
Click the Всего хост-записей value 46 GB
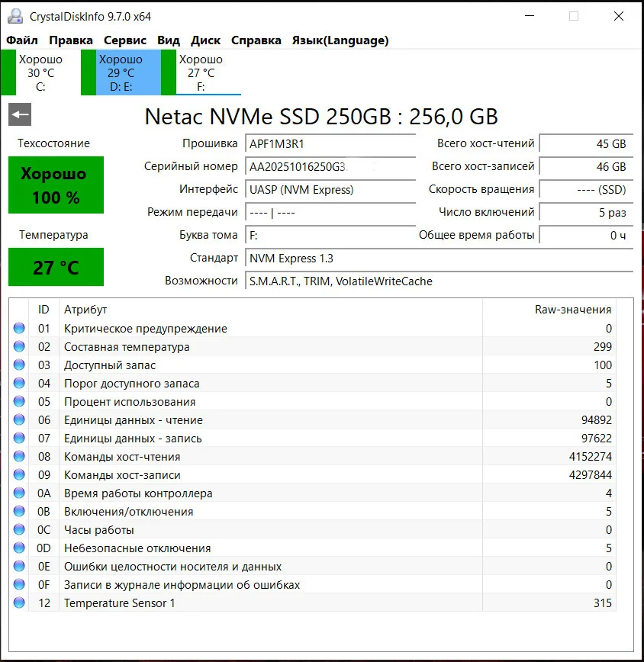(586, 167)
